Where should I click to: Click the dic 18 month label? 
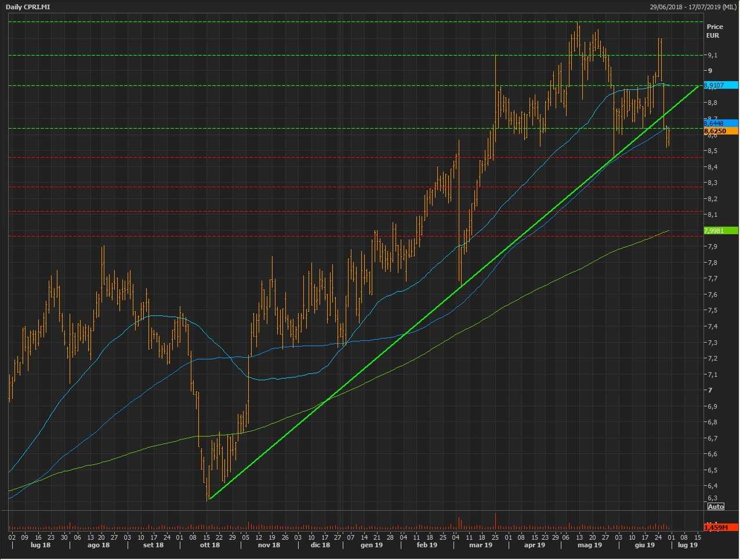tap(320, 545)
